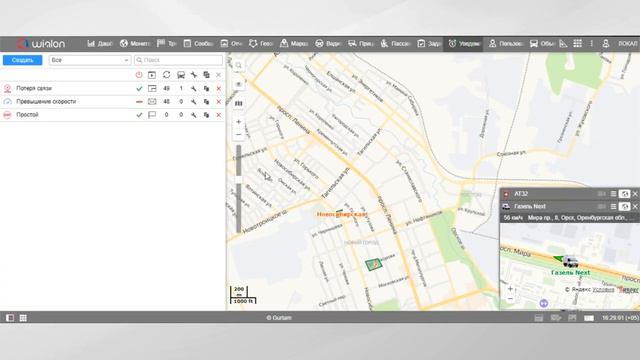
Task: Click the user profile icon in top bar
Action: tap(606, 43)
